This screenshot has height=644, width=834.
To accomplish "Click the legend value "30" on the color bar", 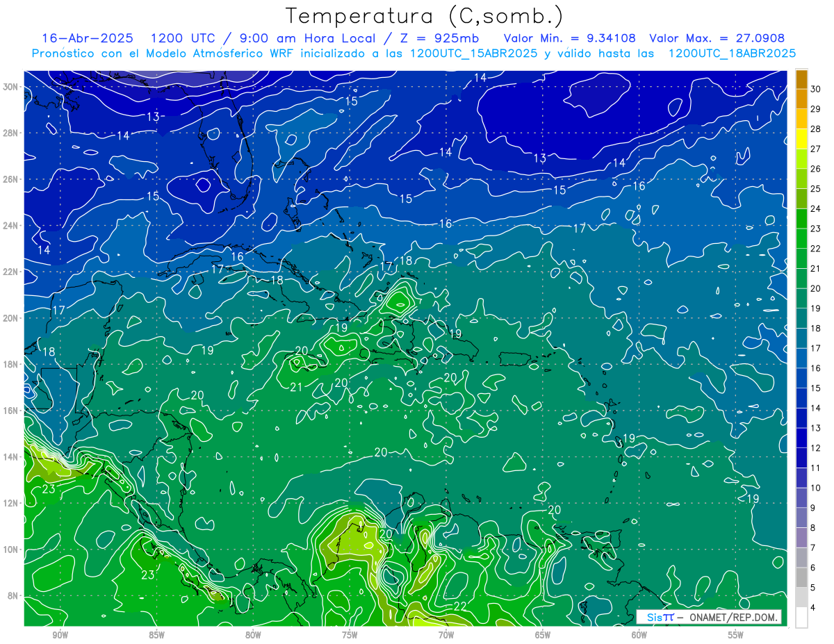I will [x=816, y=89].
